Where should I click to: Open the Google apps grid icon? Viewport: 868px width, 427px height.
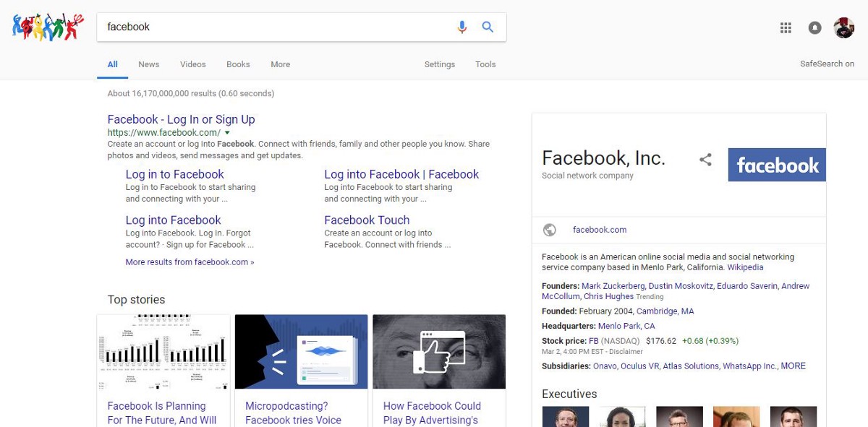[x=786, y=27]
